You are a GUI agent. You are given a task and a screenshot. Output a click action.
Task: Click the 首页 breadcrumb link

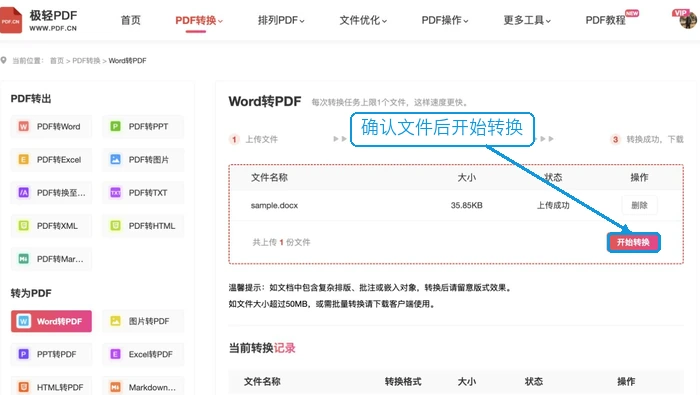(x=57, y=61)
